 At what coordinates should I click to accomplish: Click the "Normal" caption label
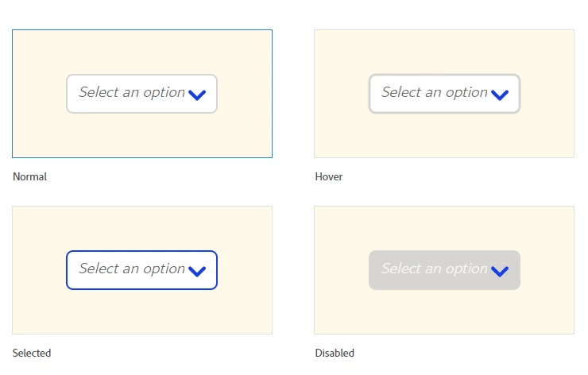click(30, 177)
